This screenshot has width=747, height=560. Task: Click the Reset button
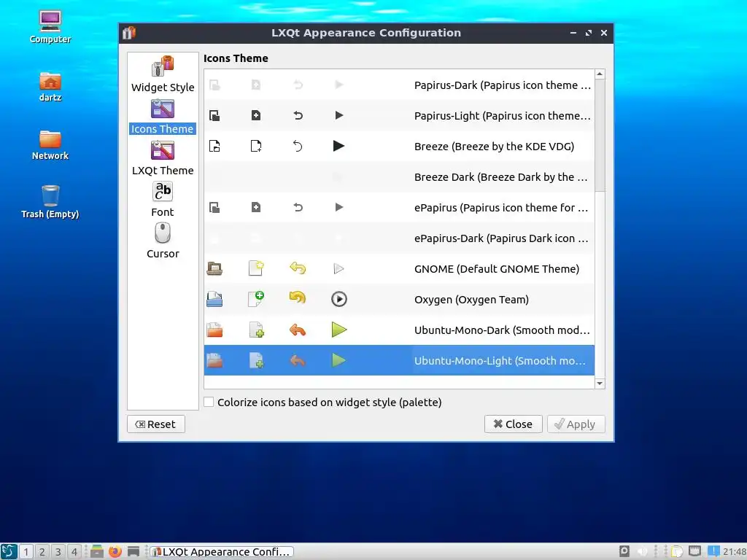[x=156, y=424]
